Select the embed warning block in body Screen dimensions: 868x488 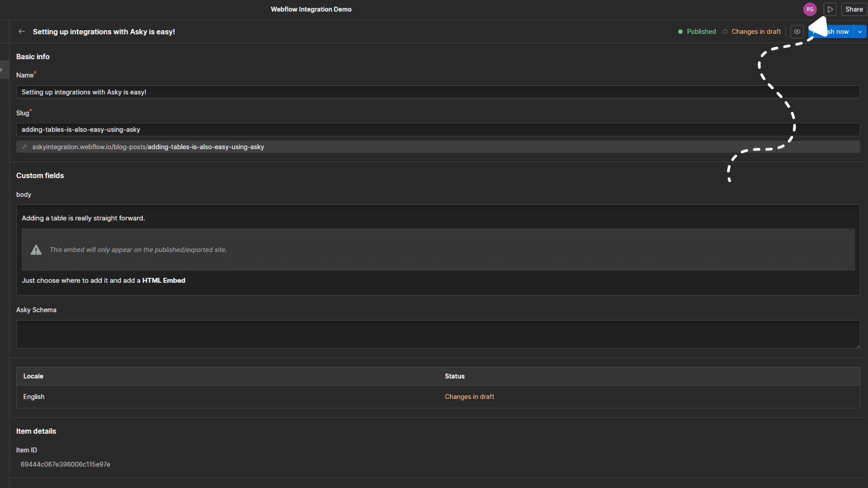tap(438, 249)
